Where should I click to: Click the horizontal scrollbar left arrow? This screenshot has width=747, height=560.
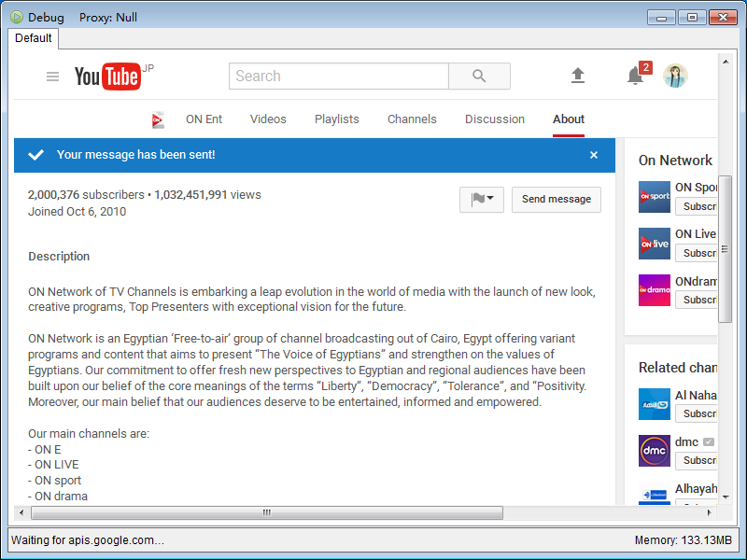(21, 512)
